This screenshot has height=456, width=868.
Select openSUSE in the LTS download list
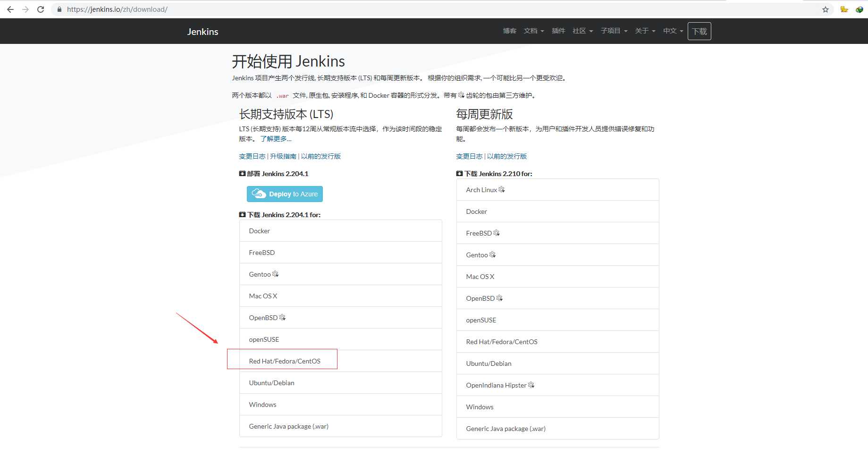click(341, 339)
